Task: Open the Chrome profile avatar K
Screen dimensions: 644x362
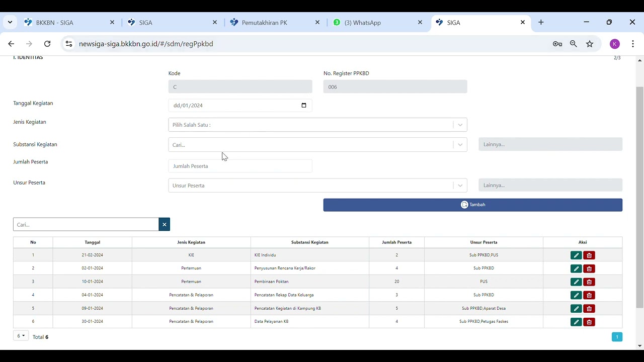Action: [x=615, y=44]
